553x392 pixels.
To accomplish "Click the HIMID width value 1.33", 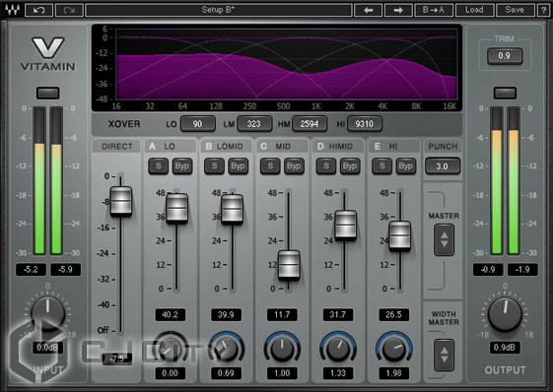I will pyautogui.click(x=338, y=373).
